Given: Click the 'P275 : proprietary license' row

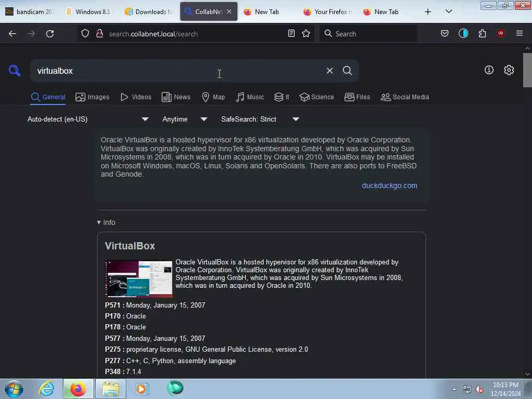Looking at the screenshot, I should [206, 350].
